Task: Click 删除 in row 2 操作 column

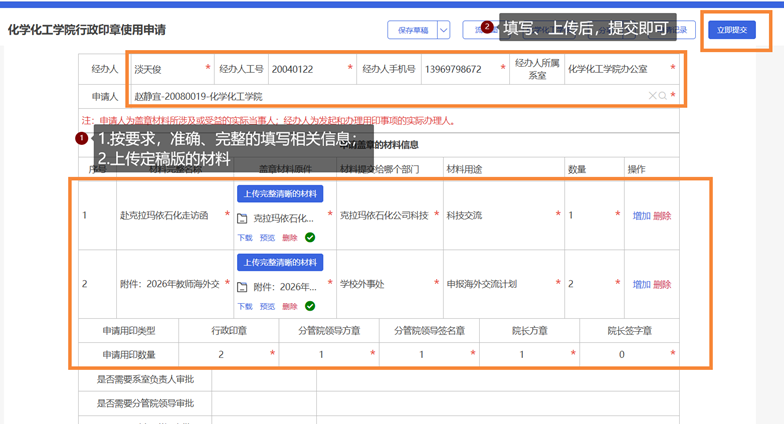Action: (662, 284)
